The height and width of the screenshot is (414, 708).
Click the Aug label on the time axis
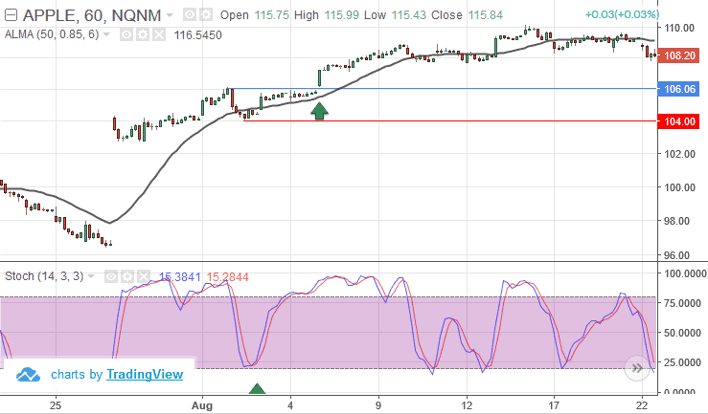pyautogui.click(x=202, y=405)
